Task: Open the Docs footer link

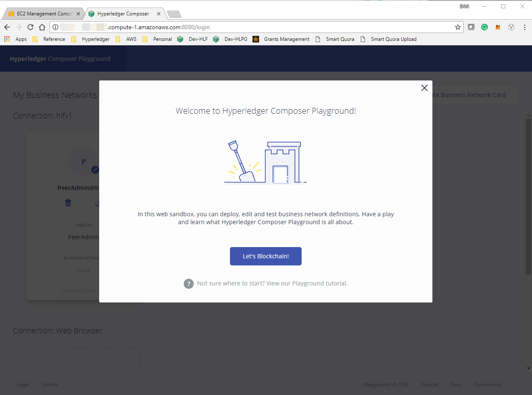Action: coord(457,385)
